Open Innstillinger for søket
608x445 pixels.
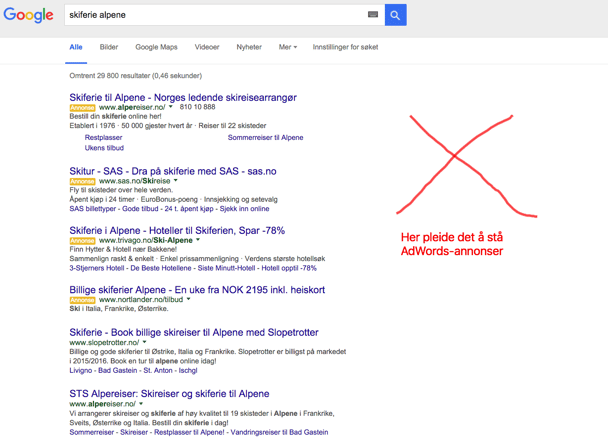(345, 47)
